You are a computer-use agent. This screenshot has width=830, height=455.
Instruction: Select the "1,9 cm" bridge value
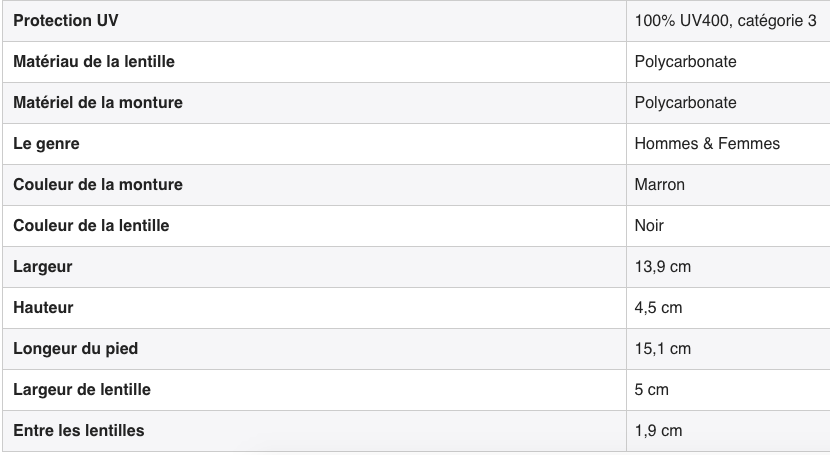[658, 431]
